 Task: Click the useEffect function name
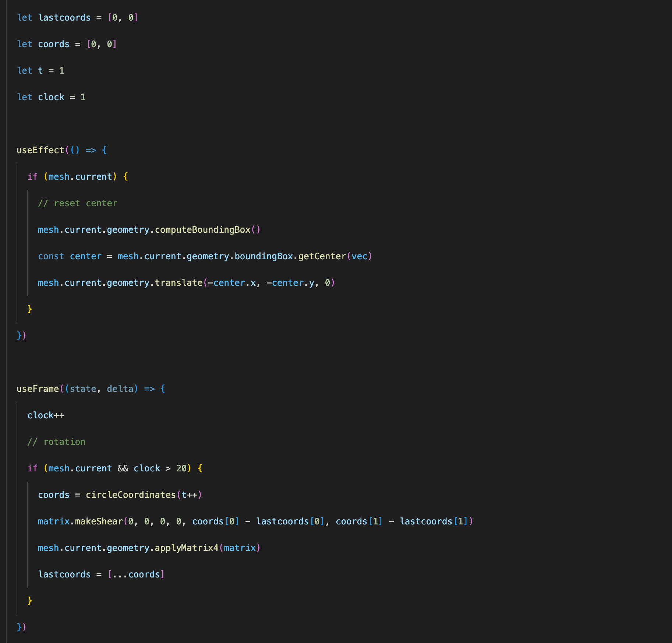pyautogui.click(x=40, y=150)
